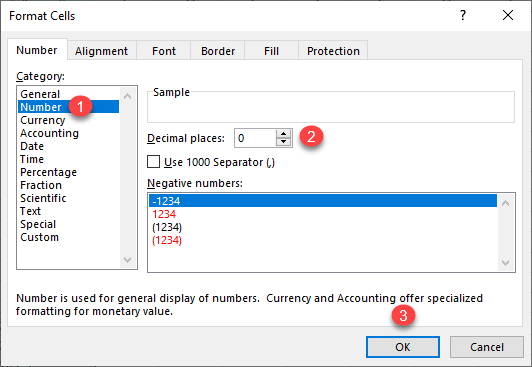Choose the Text category
The height and width of the screenshot is (367, 532).
coord(69,211)
